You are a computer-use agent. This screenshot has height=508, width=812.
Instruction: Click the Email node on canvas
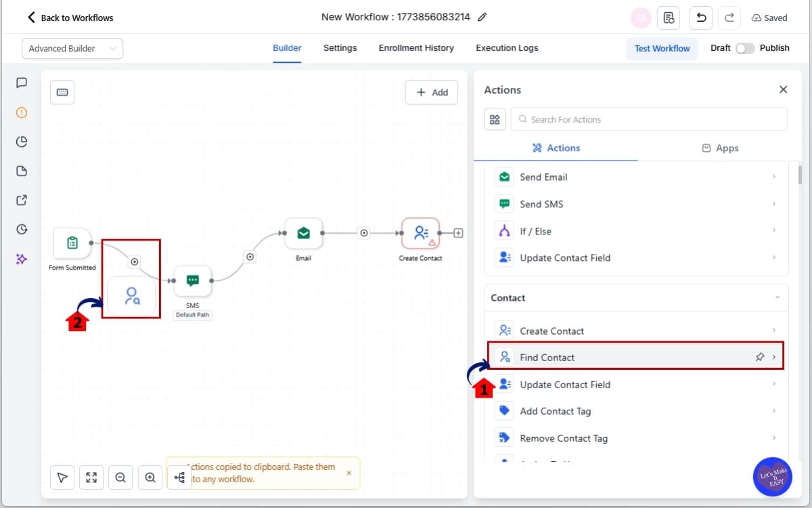303,234
